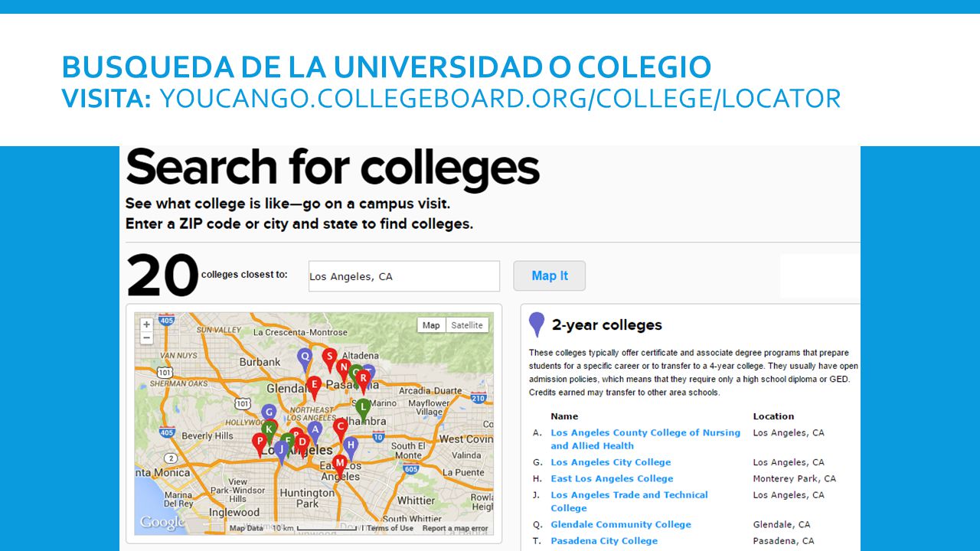Select red map marker N
The height and width of the screenshot is (551, 980).
(343, 370)
